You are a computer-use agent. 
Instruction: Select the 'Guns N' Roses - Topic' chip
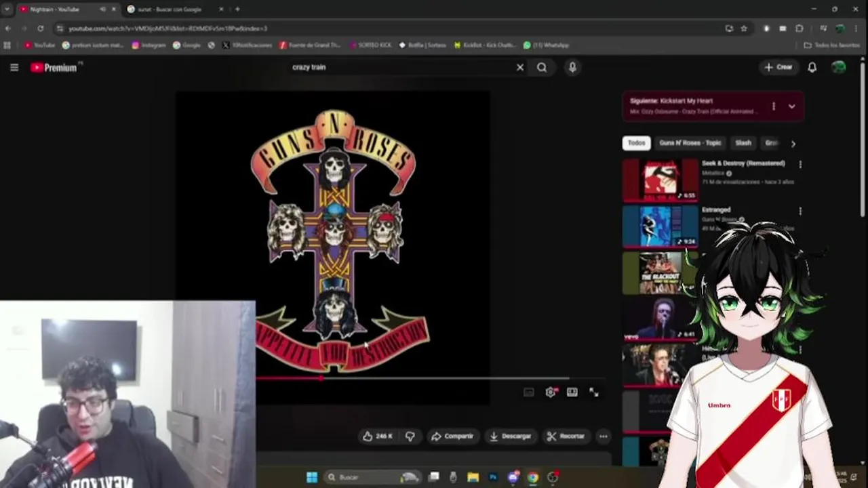690,143
